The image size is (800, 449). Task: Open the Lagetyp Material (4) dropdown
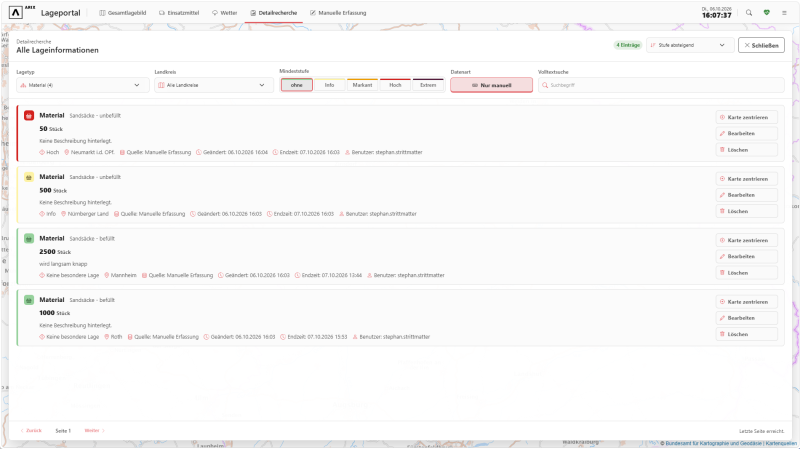(83, 85)
